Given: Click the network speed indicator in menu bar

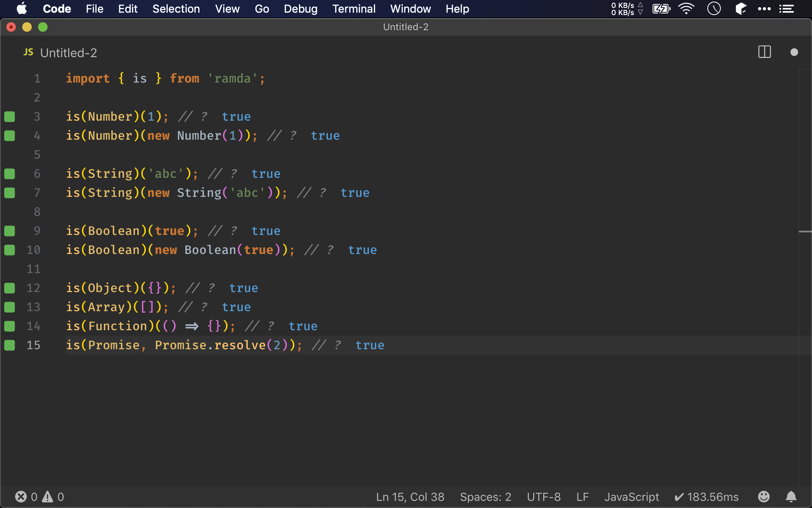Looking at the screenshot, I should 627,9.
